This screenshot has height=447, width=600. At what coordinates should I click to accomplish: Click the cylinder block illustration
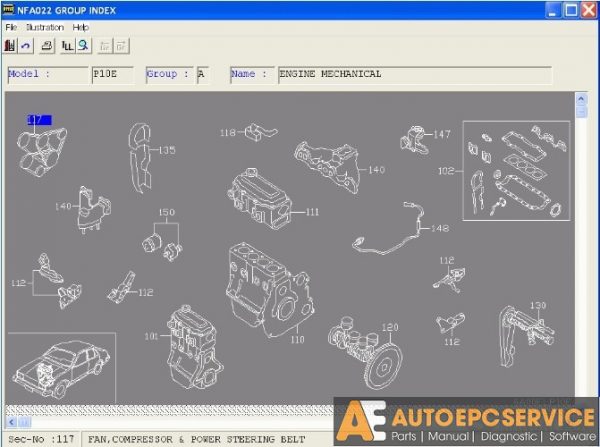(x=270, y=289)
